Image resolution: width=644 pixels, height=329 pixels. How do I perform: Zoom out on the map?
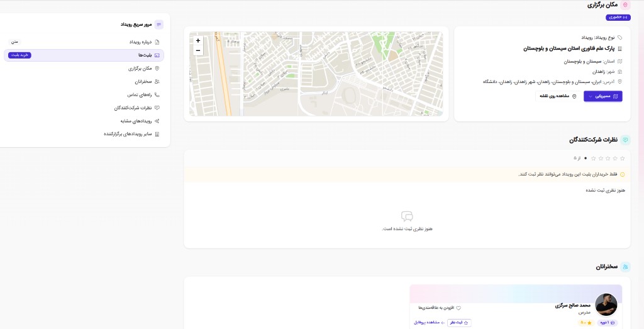click(x=198, y=50)
